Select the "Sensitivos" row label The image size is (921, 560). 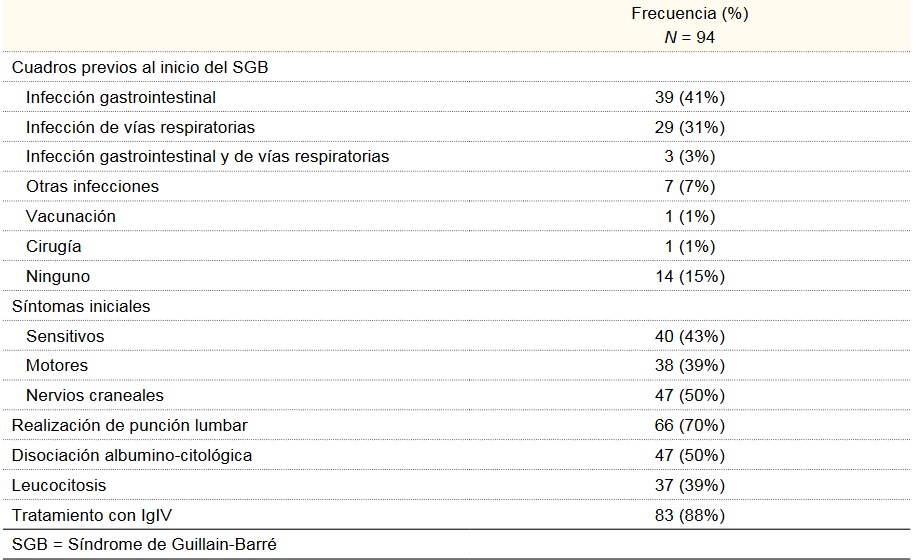click(65, 336)
